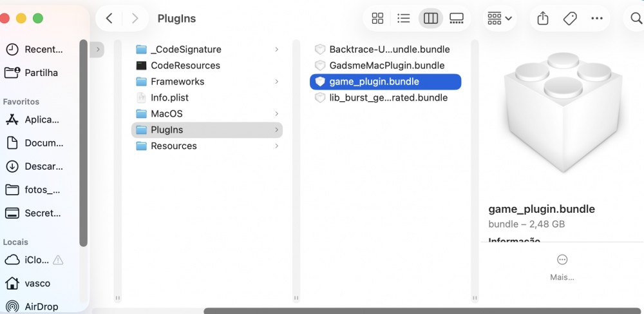Image resolution: width=644 pixels, height=314 pixels.
Task: Click the search magnifier icon
Action: (x=636, y=19)
